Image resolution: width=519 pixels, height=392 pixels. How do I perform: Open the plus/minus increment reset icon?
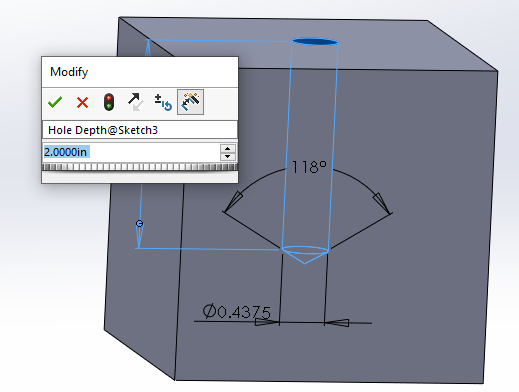coord(163,102)
